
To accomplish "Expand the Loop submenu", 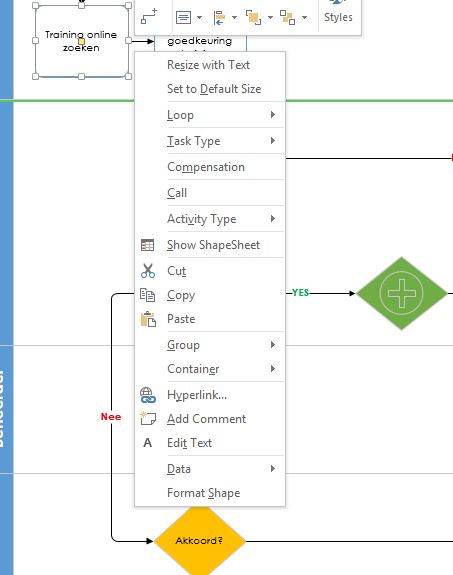I will click(x=210, y=115).
